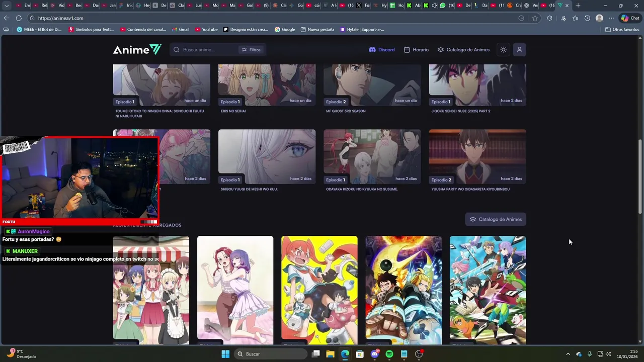Open File Explorer from the taskbar
This screenshot has width=644, height=362.
(330, 354)
